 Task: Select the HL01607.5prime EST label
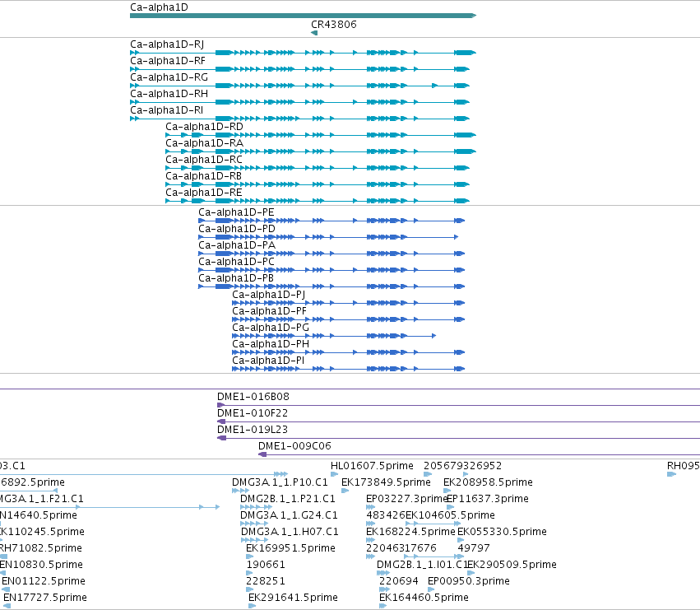373,466
